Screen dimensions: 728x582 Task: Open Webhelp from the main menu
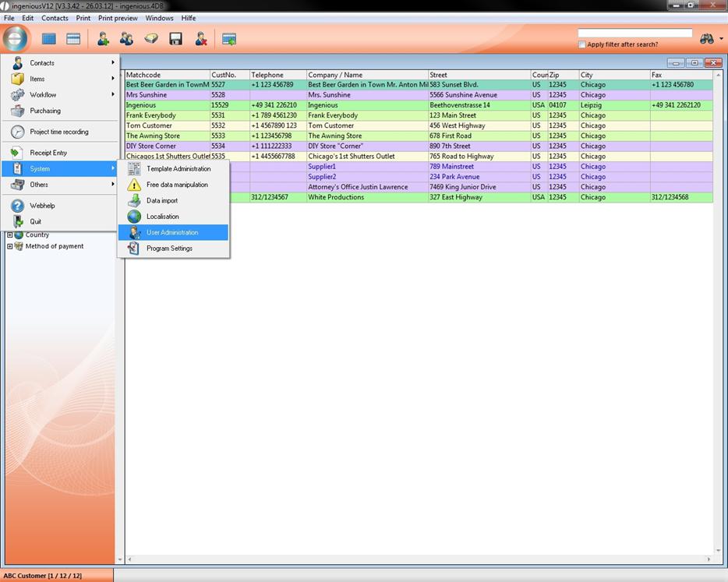click(x=42, y=206)
